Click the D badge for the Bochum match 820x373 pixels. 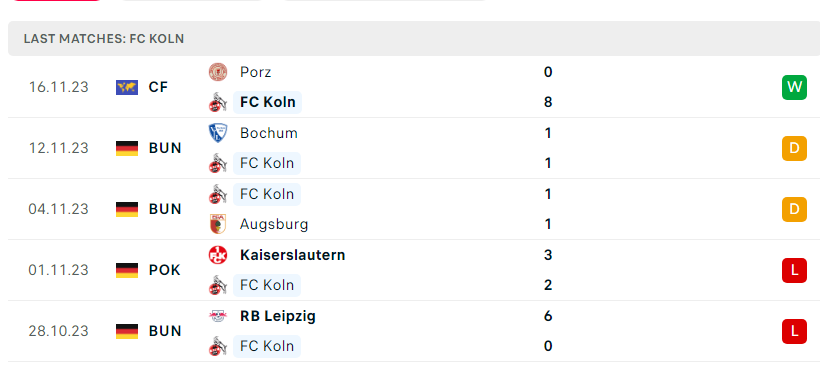(x=794, y=148)
